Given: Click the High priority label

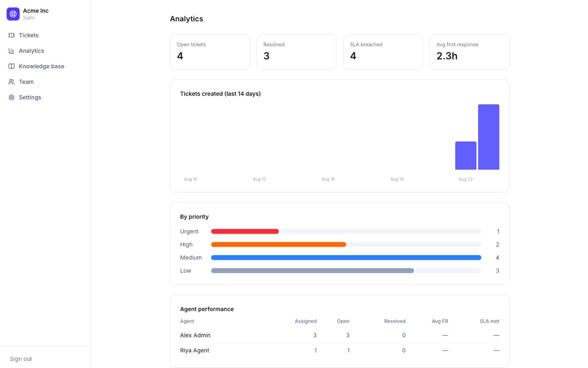Looking at the screenshot, I should point(186,244).
